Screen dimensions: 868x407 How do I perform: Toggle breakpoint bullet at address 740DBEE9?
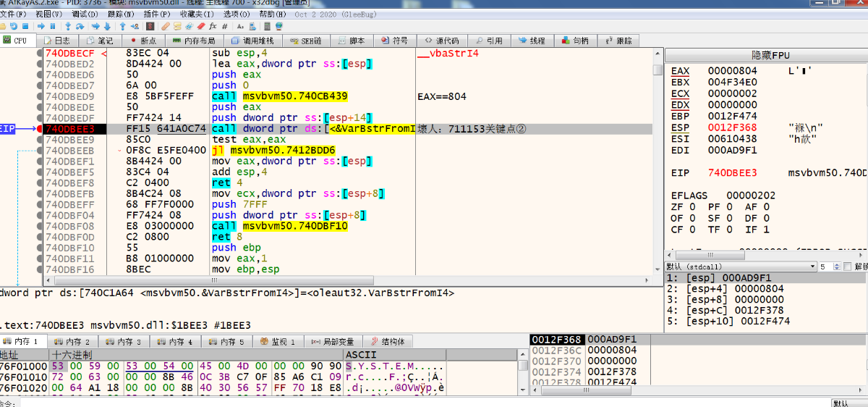40,140
